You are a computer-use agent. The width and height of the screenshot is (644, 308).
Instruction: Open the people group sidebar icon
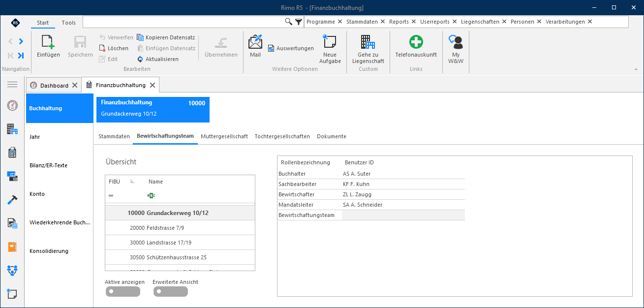[12, 270]
